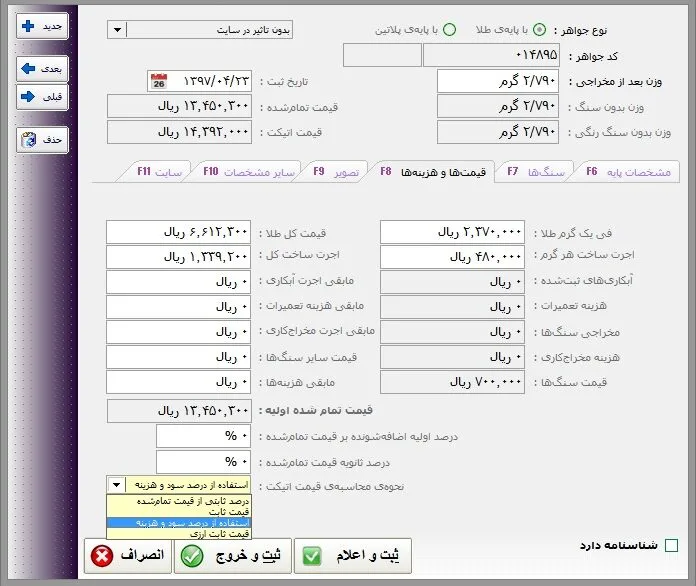Click the وزن بدون سنگ field
This screenshot has width=696, height=586.
click(x=498, y=106)
